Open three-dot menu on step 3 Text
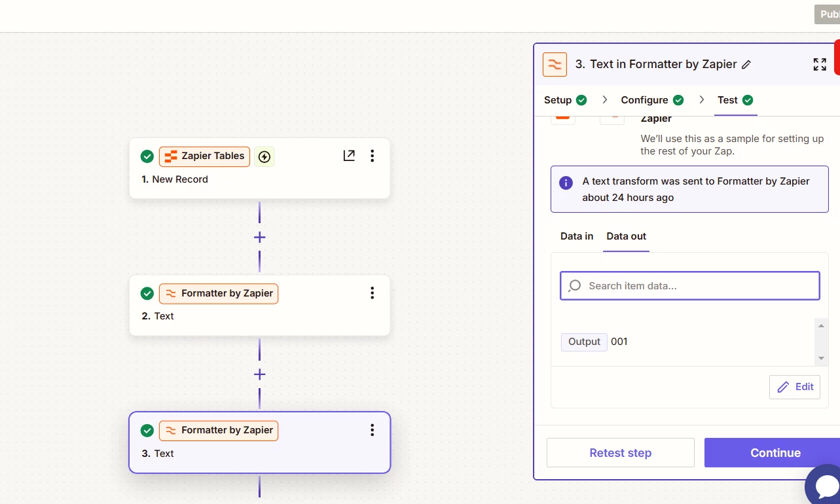Screen dimensions: 840x504 click(x=372, y=430)
